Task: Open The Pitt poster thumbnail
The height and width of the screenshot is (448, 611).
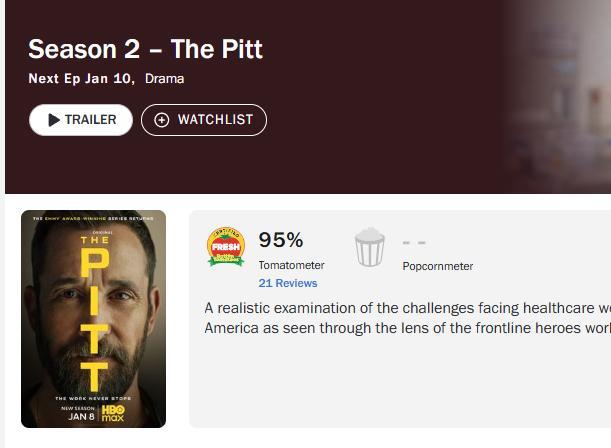Action: (x=93, y=318)
